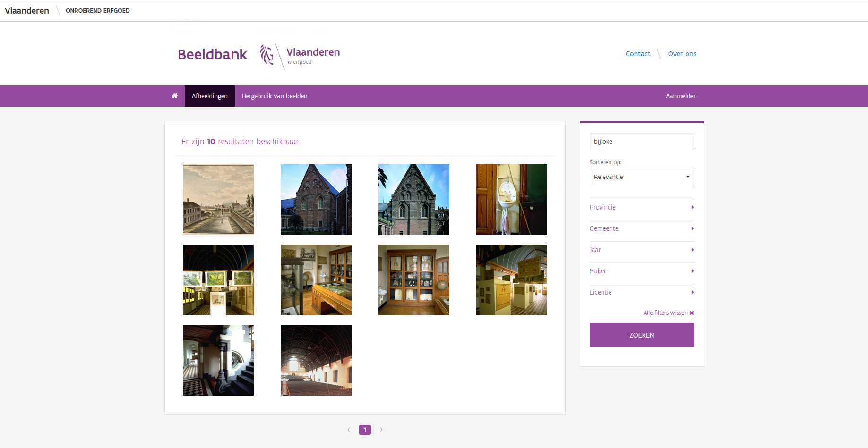Open the watercolor landscape painting thumbnail
Screen dimensions: 868x448
[218, 200]
